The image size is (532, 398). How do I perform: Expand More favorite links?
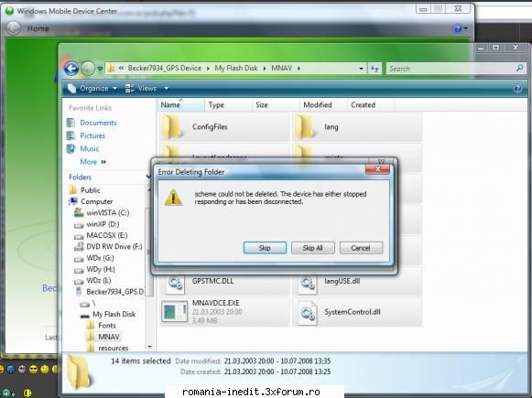[x=93, y=162]
